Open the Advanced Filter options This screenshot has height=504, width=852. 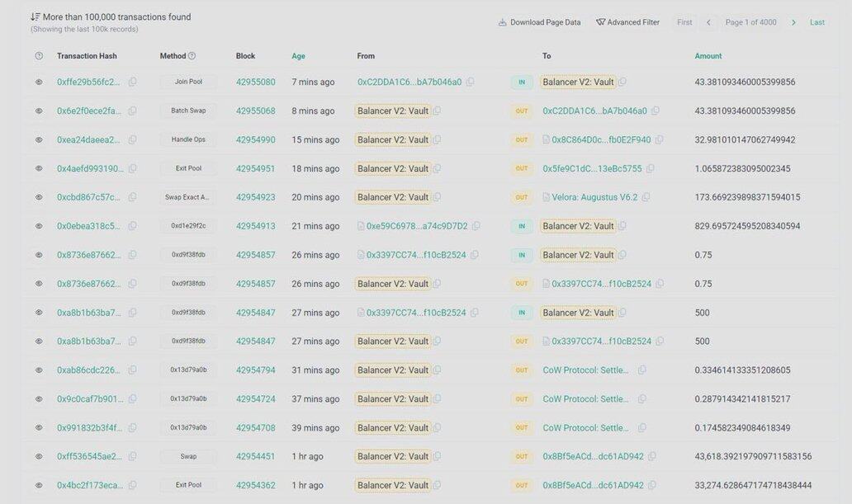click(x=627, y=22)
